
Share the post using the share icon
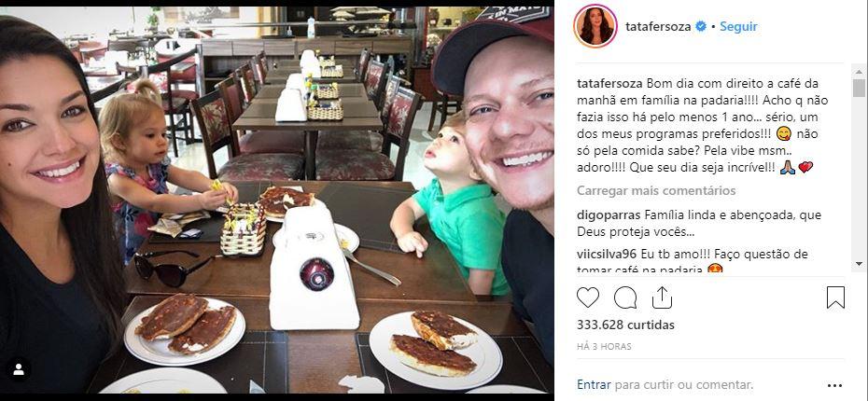click(x=662, y=297)
